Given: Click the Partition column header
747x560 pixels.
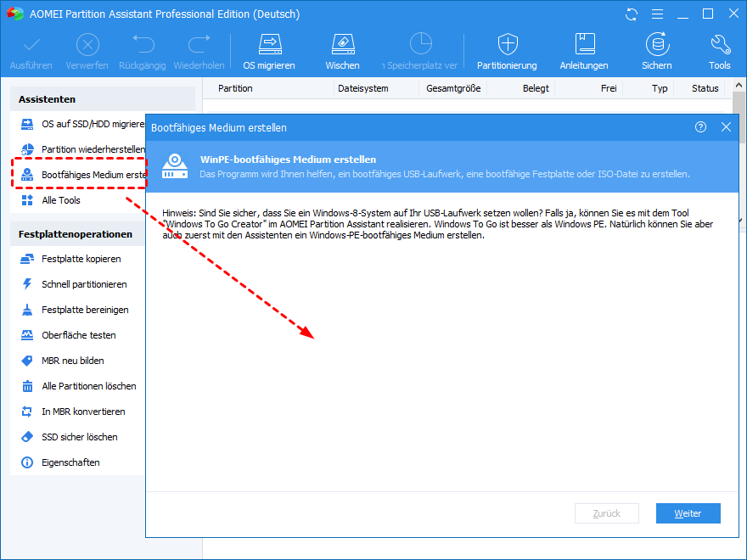Looking at the screenshot, I should tap(235, 88).
